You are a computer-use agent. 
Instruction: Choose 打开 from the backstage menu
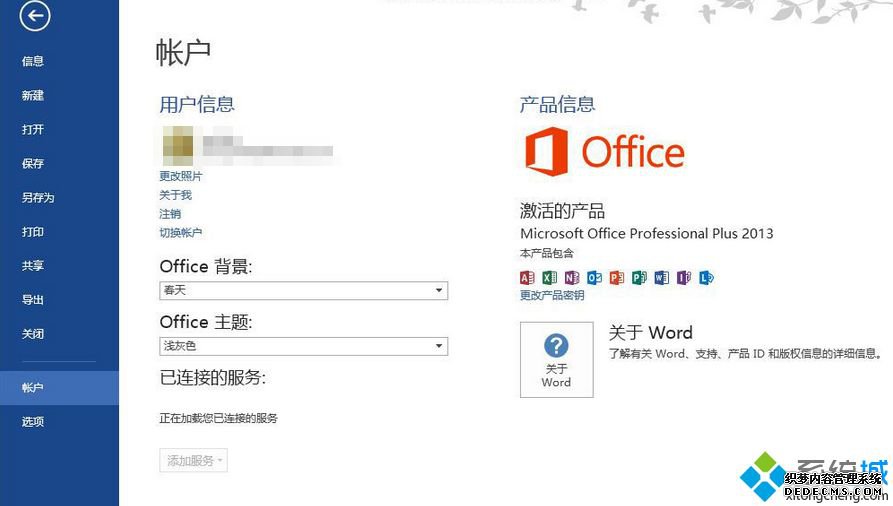(x=33, y=129)
